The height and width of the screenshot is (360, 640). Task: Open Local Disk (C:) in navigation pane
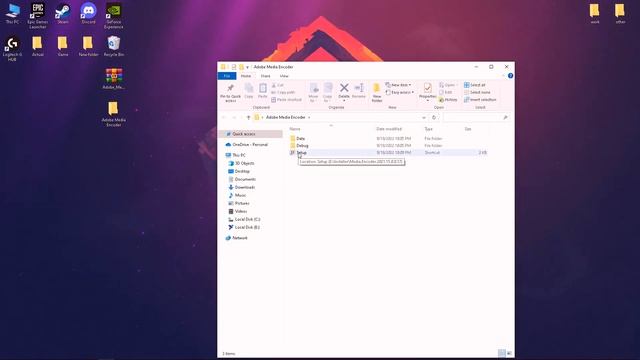pos(247,220)
